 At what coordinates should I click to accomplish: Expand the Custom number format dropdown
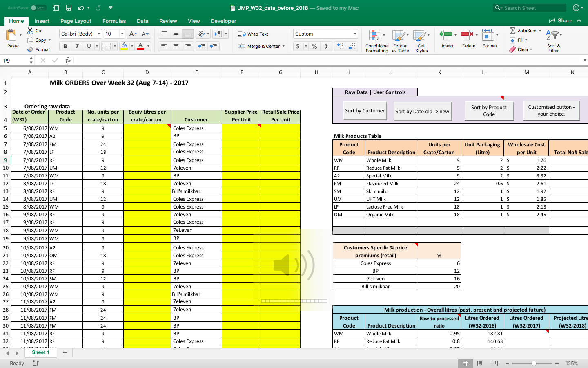(x=355, y=34)
